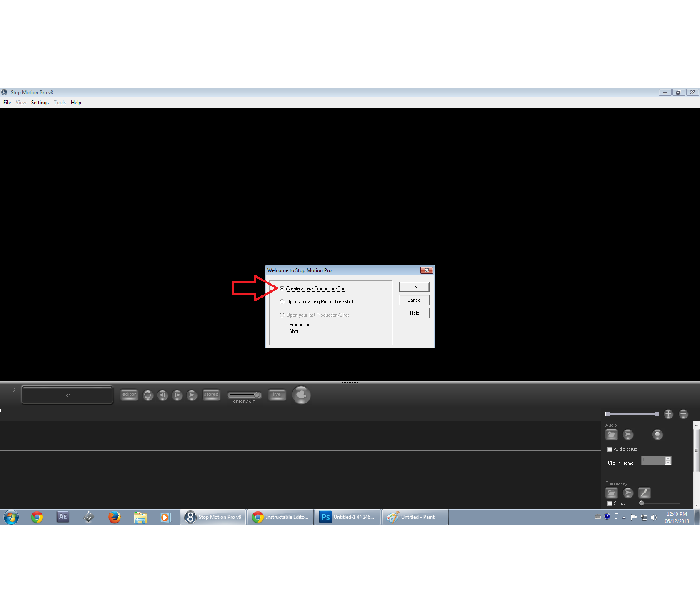Viewport: 700px width, 598px height.
Task: Switch to stored frames view
Action: tap(211, 395)
